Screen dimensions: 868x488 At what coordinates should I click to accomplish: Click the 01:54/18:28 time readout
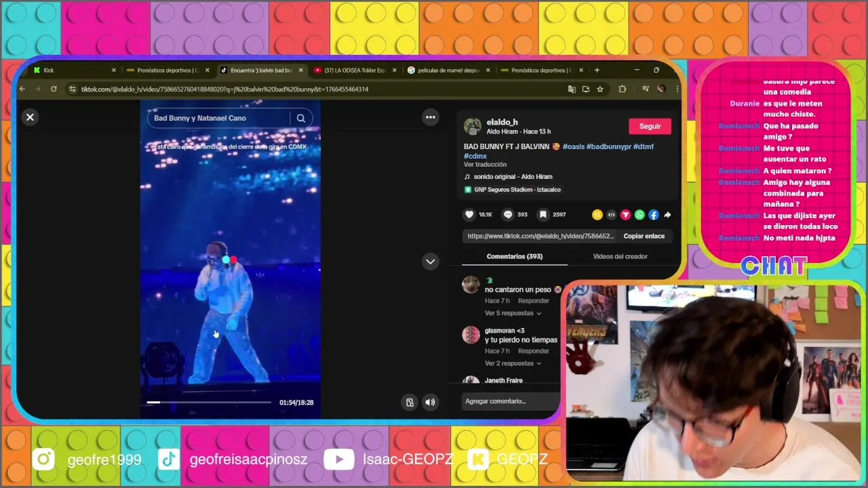tap(296, 403)
